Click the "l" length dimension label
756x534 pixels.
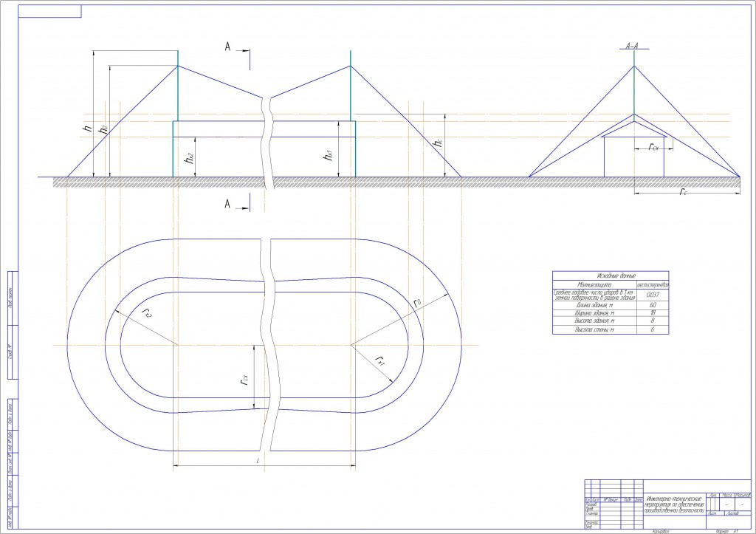click(x=258, y=461)
